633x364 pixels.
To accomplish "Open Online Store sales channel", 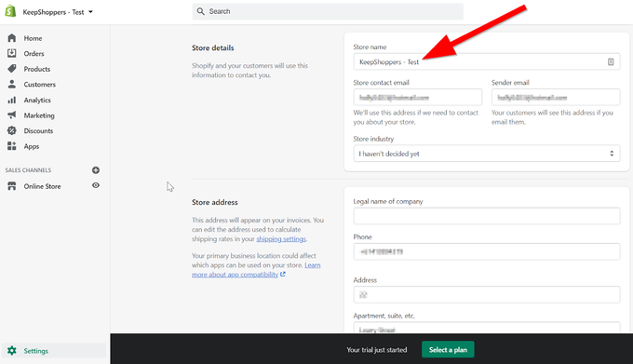I will click(42, 186).
